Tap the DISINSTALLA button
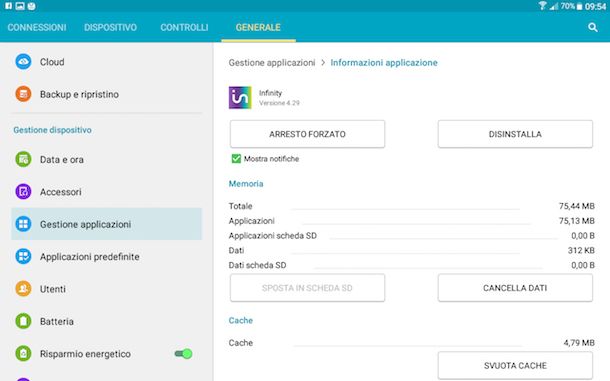This screenshot has width=610, height=381. point(515,134)
